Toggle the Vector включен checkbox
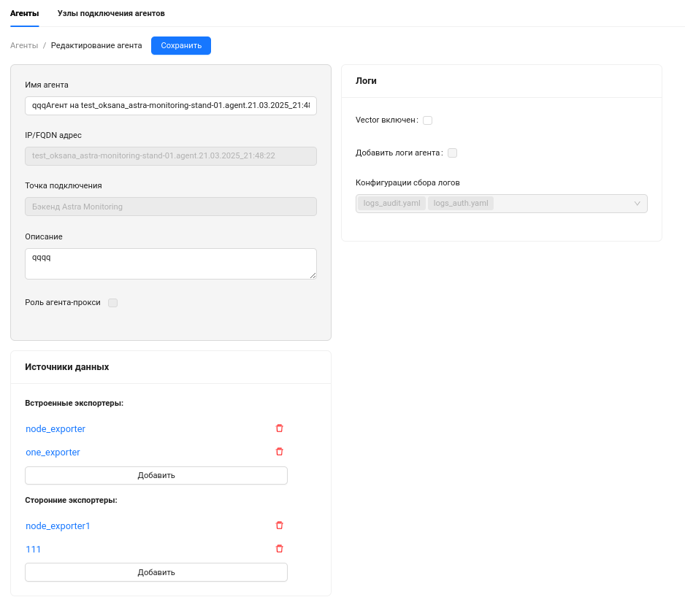685x616 pixels. (427, 120)
